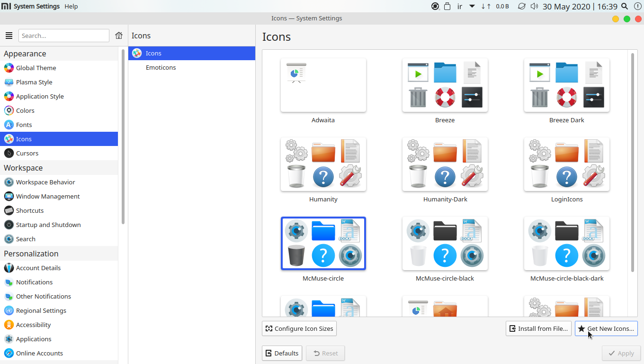Open the Help menu
This screenshot has width=644, height=364.
point(71,7)
